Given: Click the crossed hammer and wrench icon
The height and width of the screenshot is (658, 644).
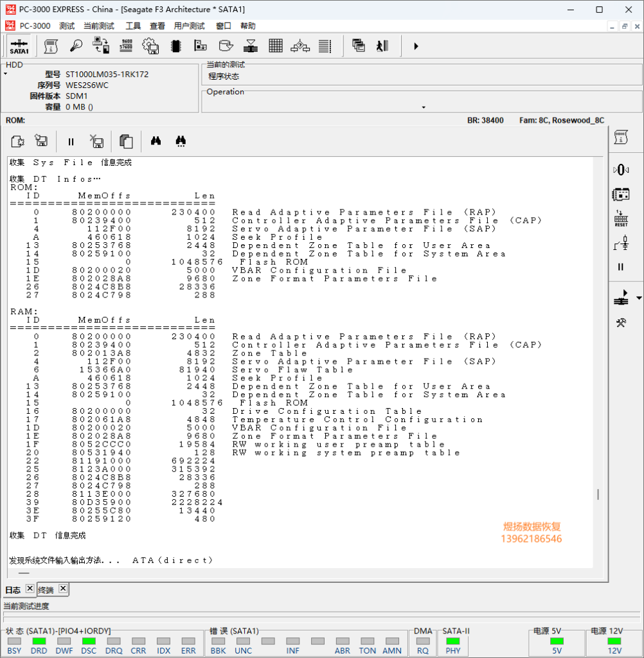Looking at the screenshot, I should tap(621, 323).
